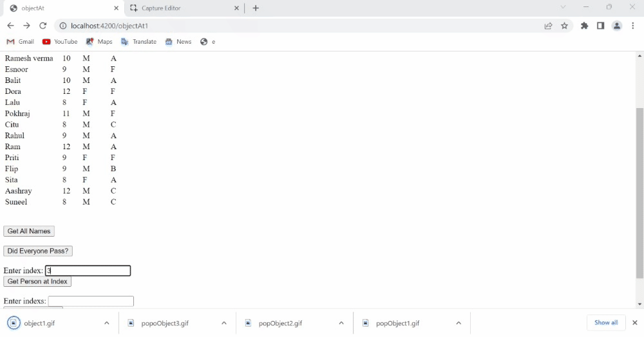Close the Capture Editor tab
Screen dimensions: 644x337
(x=236, y=8)
